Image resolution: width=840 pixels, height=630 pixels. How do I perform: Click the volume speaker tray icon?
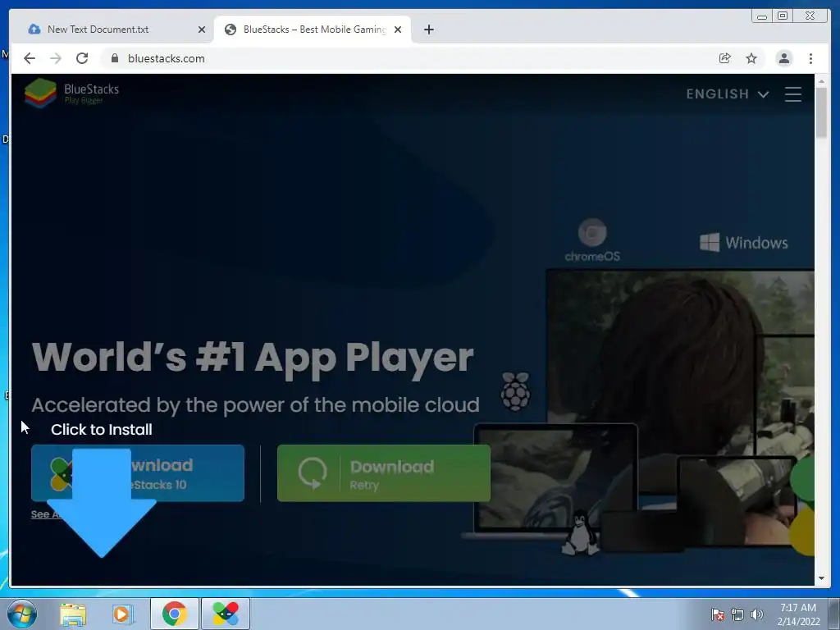click(756, 614)
